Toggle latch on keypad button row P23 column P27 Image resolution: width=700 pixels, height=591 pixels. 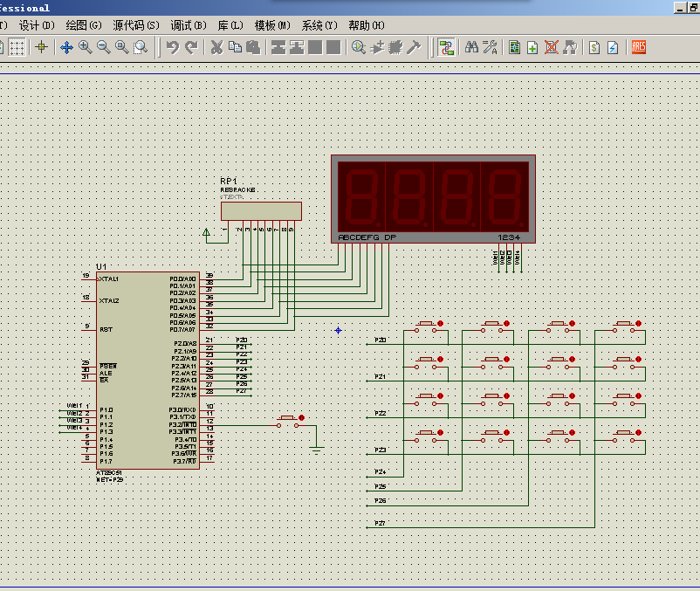point(638,432)
